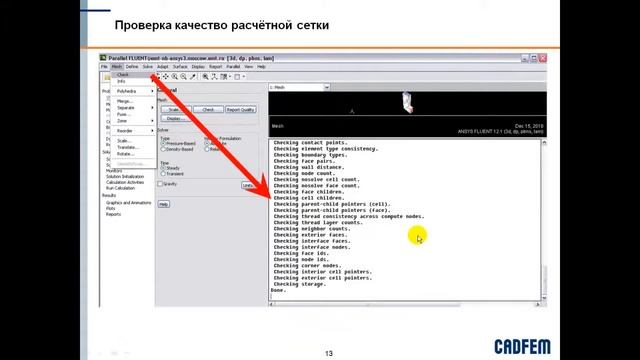Viewport: 640px width, 360px height.
Task: Select Monitors in navigation tree
Action: (114, 171)
